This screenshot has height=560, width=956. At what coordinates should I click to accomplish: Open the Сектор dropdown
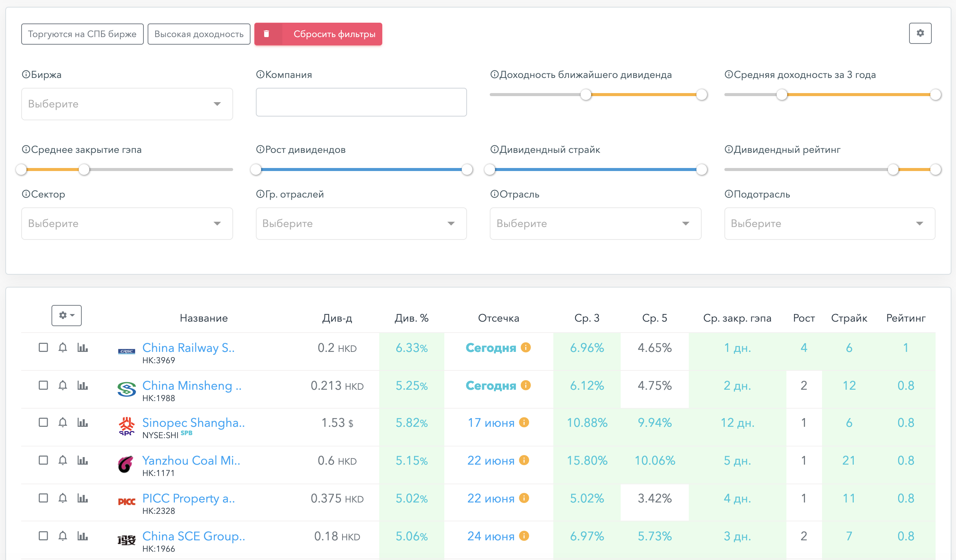(127, 224)
